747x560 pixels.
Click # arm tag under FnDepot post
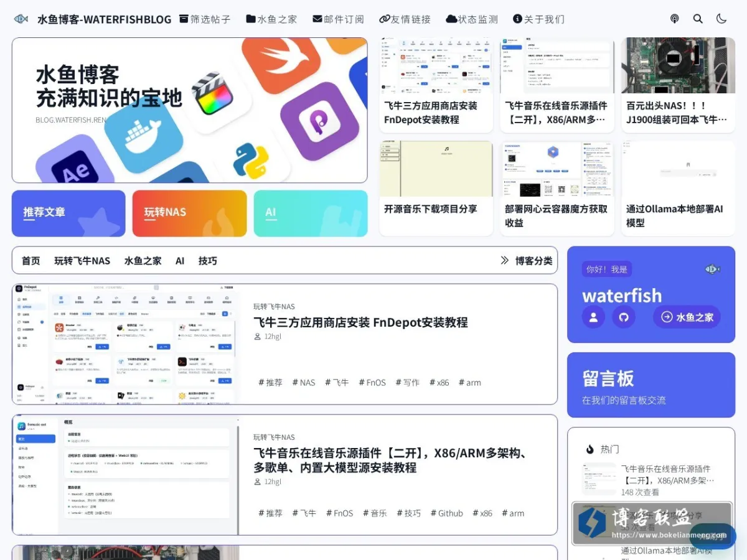click(x=470, y=383)
